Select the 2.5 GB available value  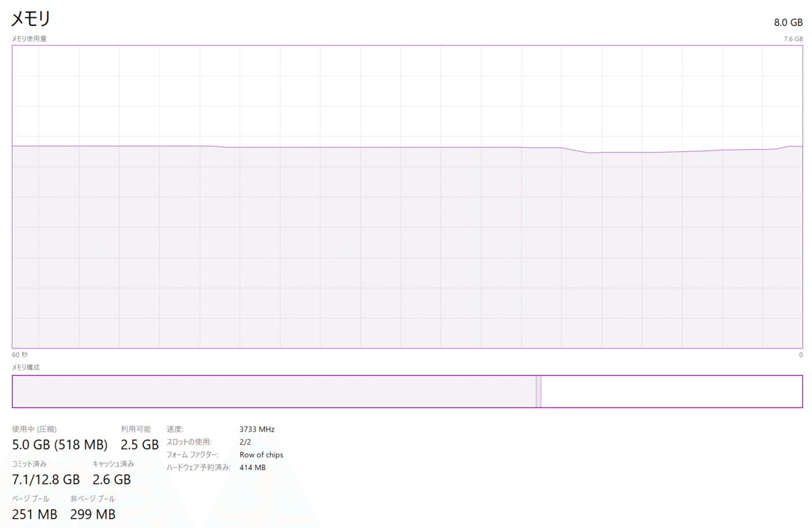click(140, 444)
